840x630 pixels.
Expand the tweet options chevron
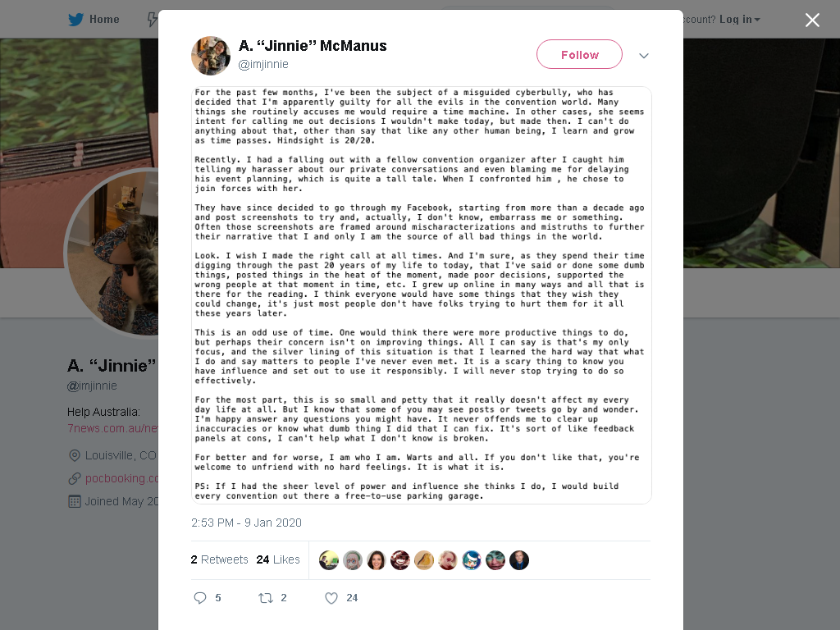tap(644, 56)
